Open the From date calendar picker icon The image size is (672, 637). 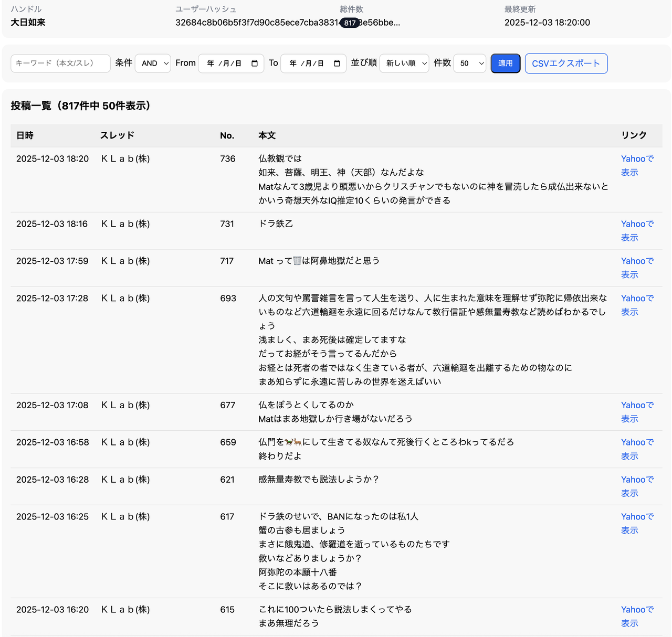255,63
